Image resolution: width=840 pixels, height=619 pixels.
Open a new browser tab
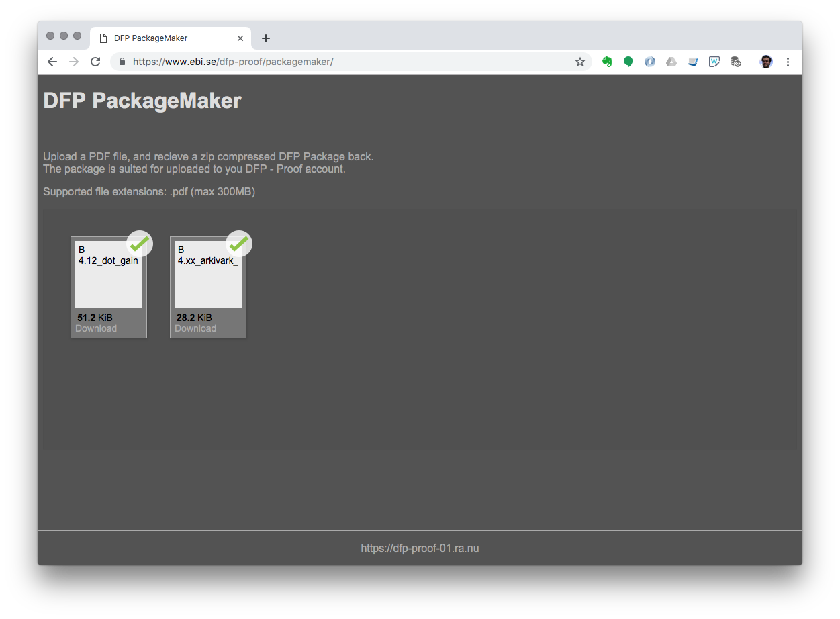(266, 38)
